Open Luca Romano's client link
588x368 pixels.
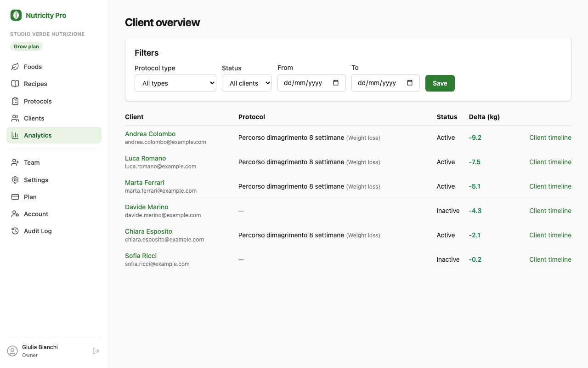click(145, 158)
